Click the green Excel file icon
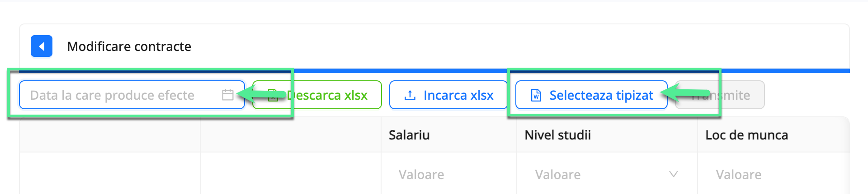The height and width of the screenshot is (194, 868). (x=273, y=96)
